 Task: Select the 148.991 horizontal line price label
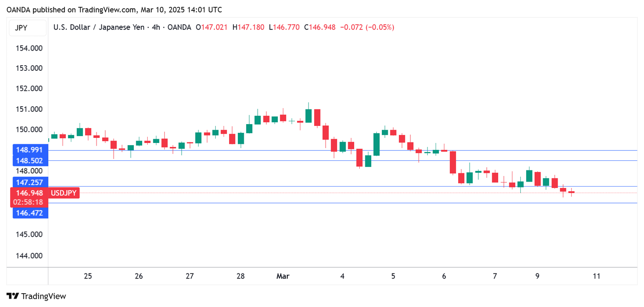tap(29, 150)
